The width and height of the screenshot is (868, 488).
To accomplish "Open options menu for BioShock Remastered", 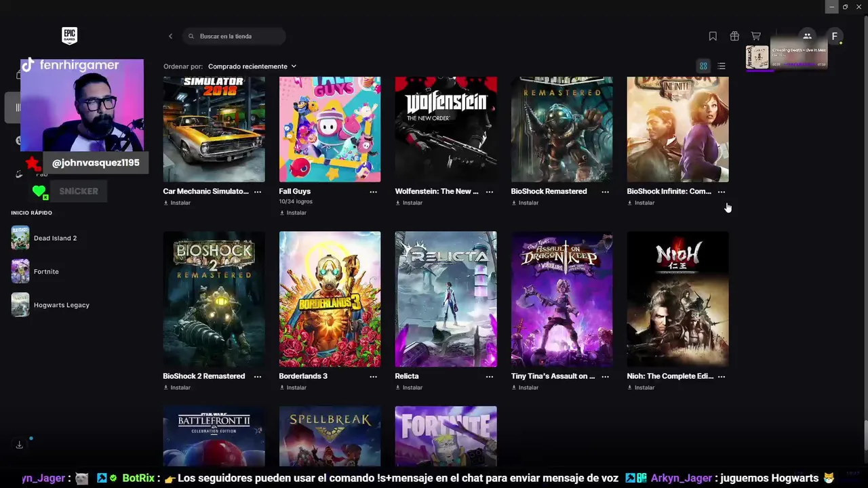I will 605,192.
